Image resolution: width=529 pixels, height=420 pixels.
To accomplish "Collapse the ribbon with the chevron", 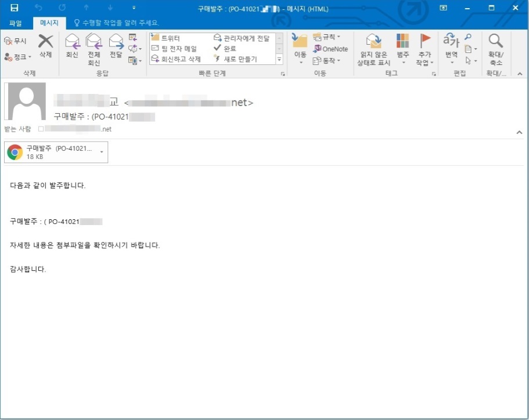I will [x=520, y=74].
